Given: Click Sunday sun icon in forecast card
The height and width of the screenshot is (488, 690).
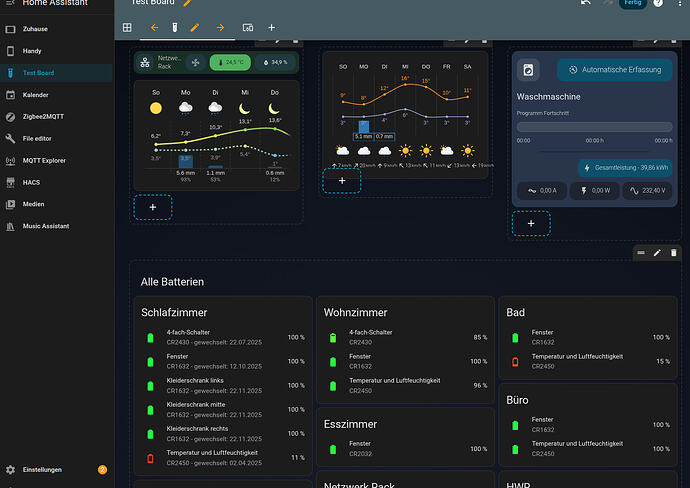Looking at the screenshot, I should [156, 108].
